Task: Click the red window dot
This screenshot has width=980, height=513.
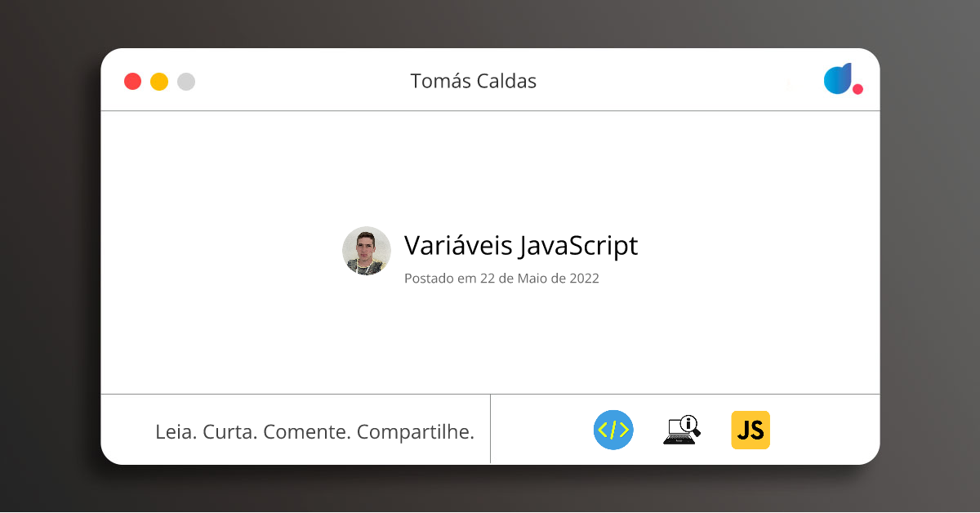Action: point(132,82)
